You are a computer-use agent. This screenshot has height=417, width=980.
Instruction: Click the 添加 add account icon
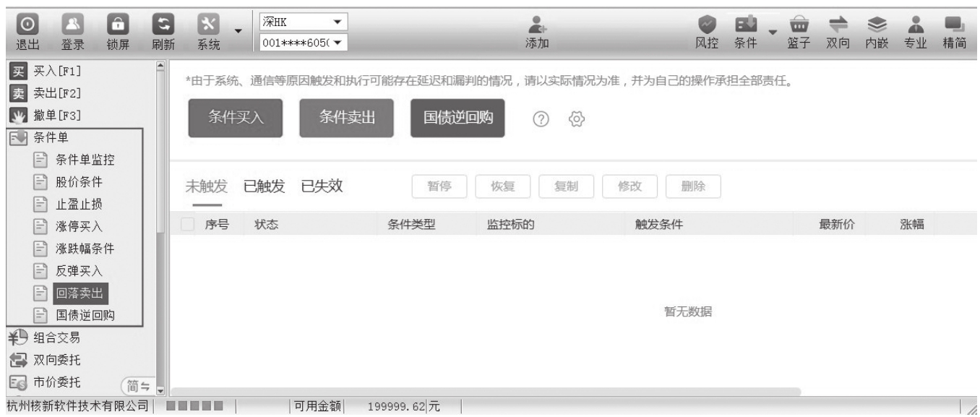(x=537, y=33)
